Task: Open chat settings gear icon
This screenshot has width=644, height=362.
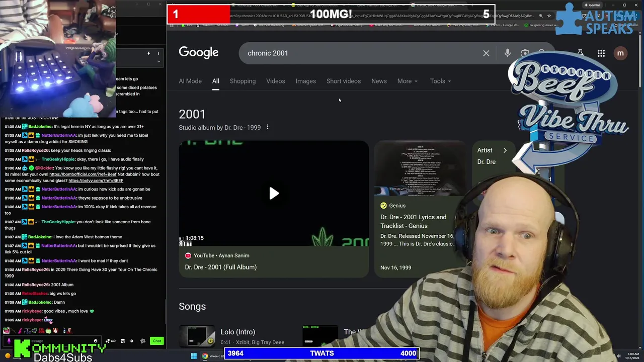Action: pyautogui.click(x=132, y=341)
